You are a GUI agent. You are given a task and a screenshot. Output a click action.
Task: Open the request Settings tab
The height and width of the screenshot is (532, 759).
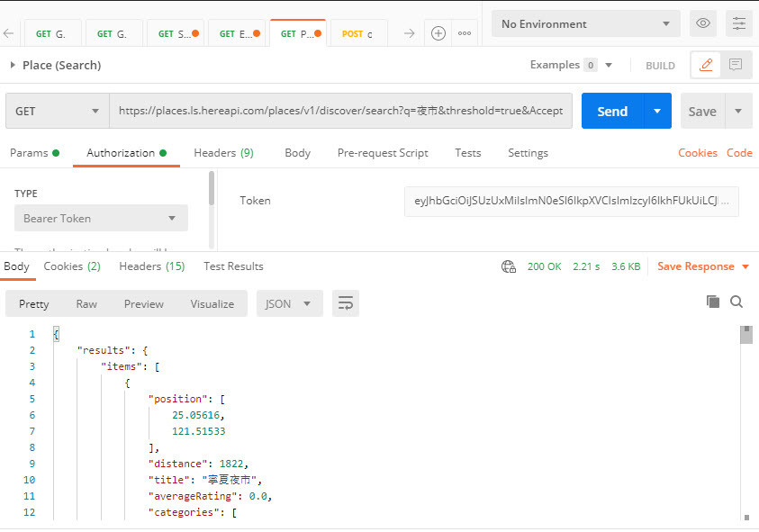[528, 153]
